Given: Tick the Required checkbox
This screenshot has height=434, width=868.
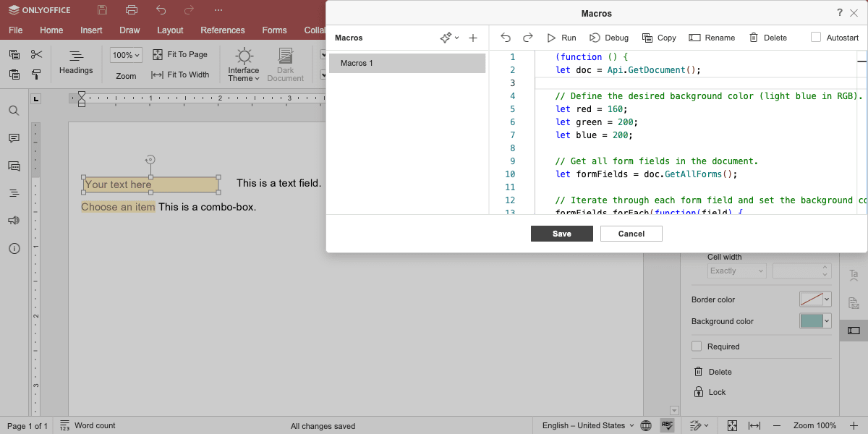Looking at the screenshot, I should [x=697, y=346].
